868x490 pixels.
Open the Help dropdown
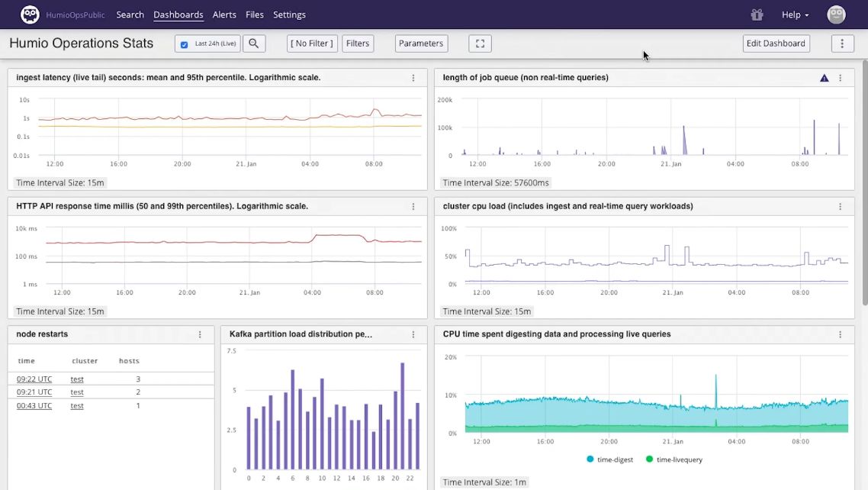tap(795, 15)
